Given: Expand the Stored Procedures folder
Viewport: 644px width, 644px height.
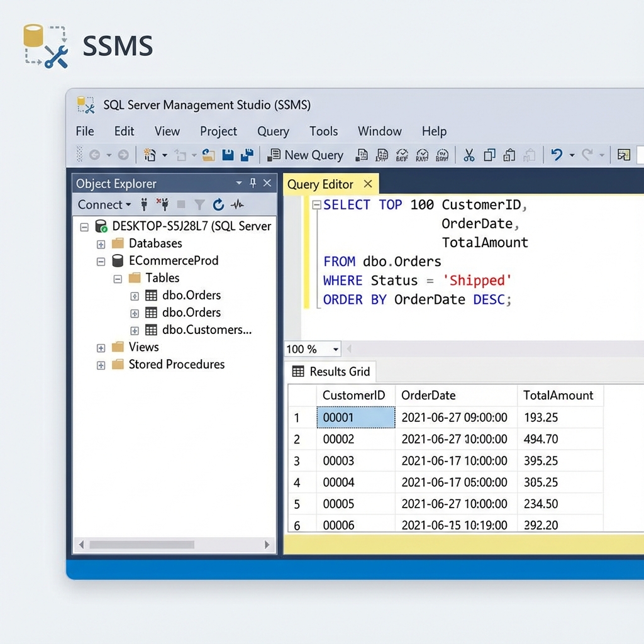Looking at the screenshot, I should [101, 365].
